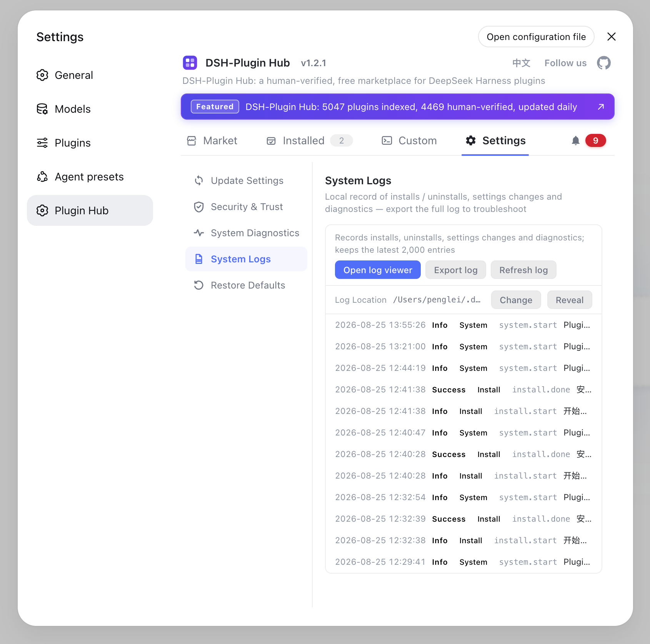Click the Restore Defaults arrow icon
The width and height of the screenshot is (650, 644).
point(199,285)
